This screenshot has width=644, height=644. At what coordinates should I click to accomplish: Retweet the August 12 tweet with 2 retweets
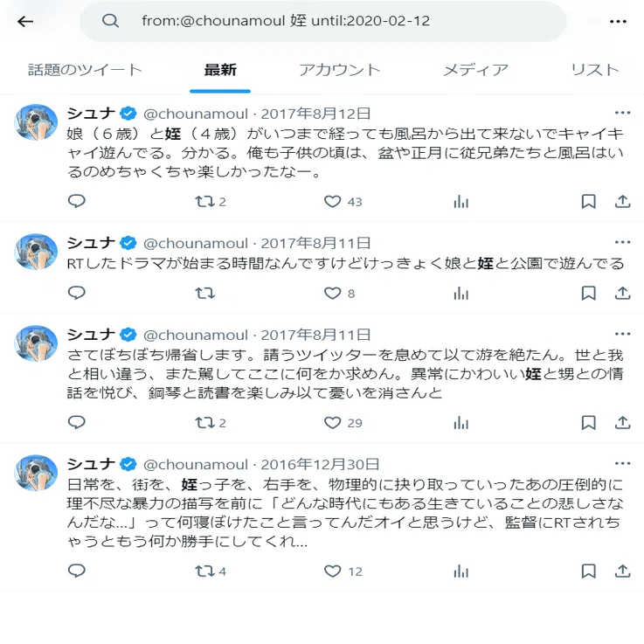pos(211,202)
